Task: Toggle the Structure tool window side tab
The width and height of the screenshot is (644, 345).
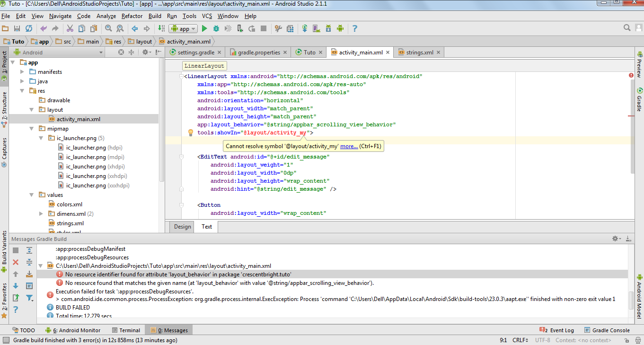Action: 4,109
